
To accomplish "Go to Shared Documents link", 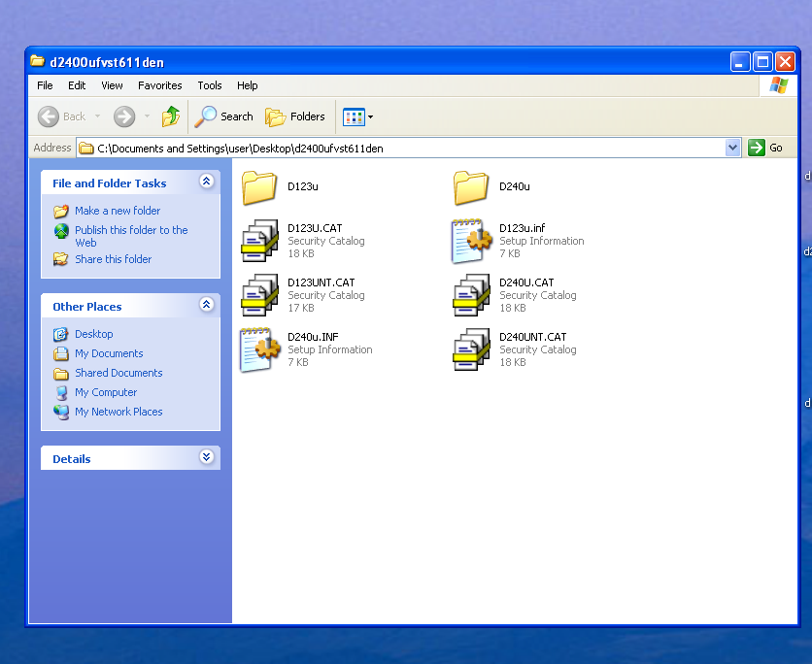I will 118,373.
